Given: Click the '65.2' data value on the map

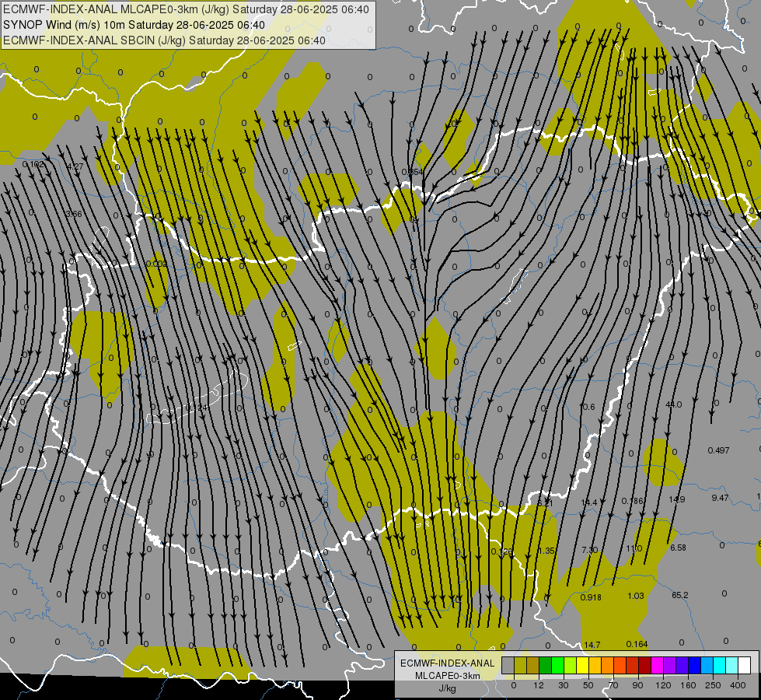Looking at the screenshot, I should point(680,595).
